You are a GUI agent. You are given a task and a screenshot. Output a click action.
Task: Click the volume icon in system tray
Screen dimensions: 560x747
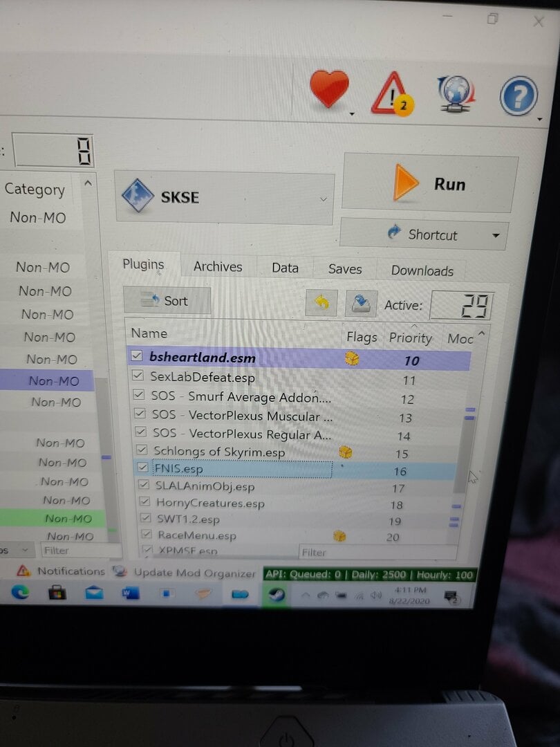(x=376, y=595)
